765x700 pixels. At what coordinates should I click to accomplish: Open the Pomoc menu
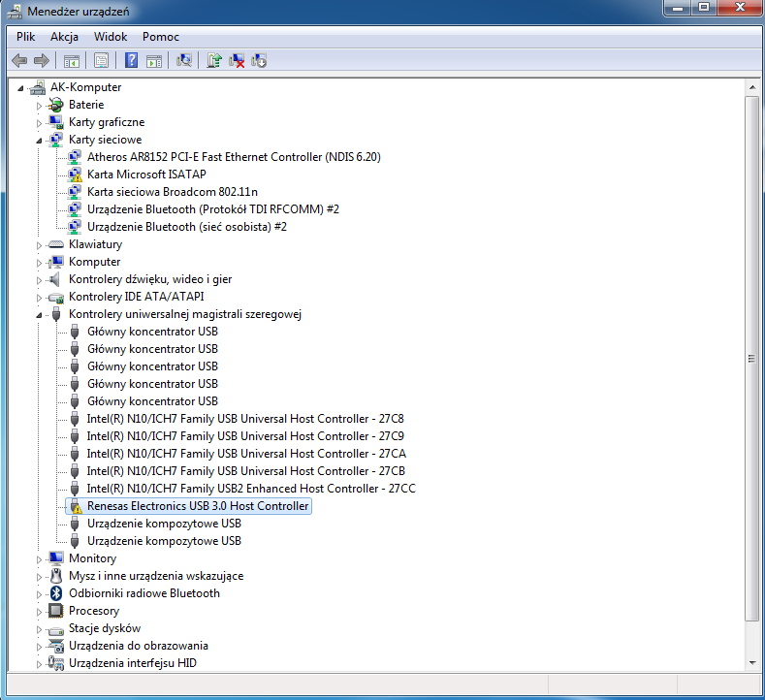point(161,37)
